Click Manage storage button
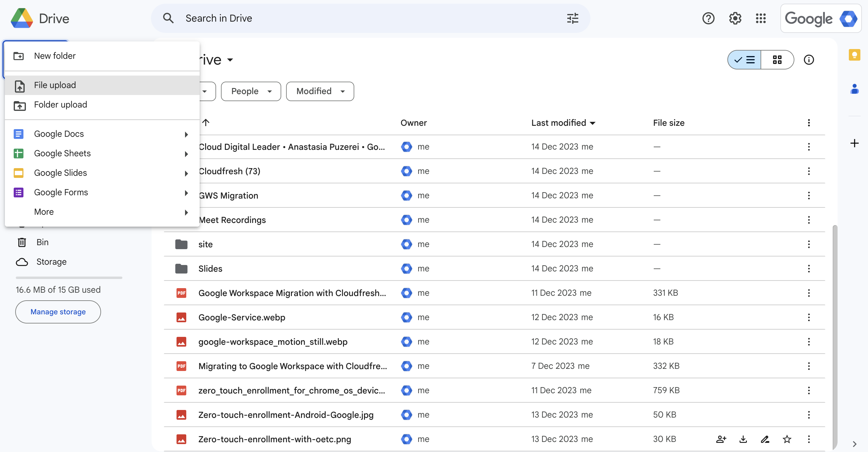Image resolution: width=868 pixels, height=452 pixels. [58, 312]
